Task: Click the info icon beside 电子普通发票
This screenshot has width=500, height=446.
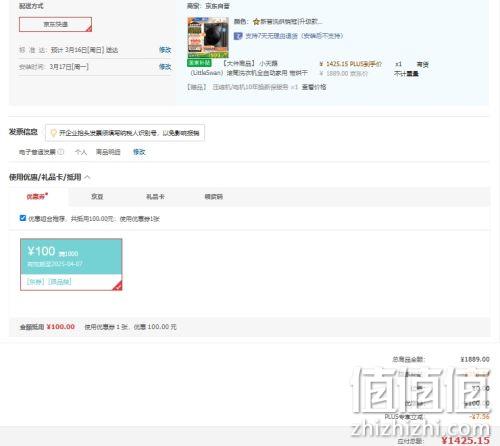Action: pos(61,152)
